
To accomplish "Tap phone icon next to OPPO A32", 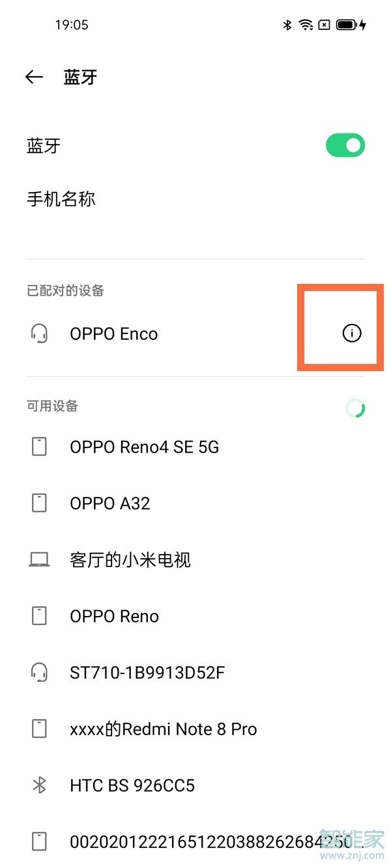I will click(40, 503).
